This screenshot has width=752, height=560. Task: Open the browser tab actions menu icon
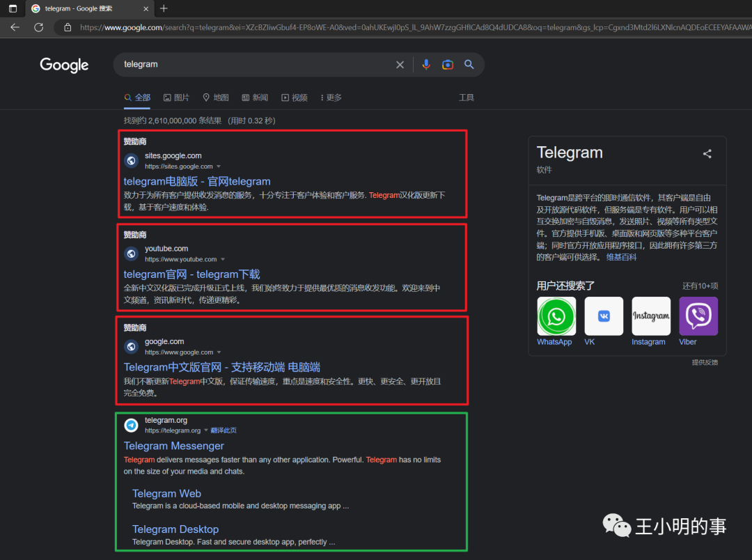click(13, 8)
